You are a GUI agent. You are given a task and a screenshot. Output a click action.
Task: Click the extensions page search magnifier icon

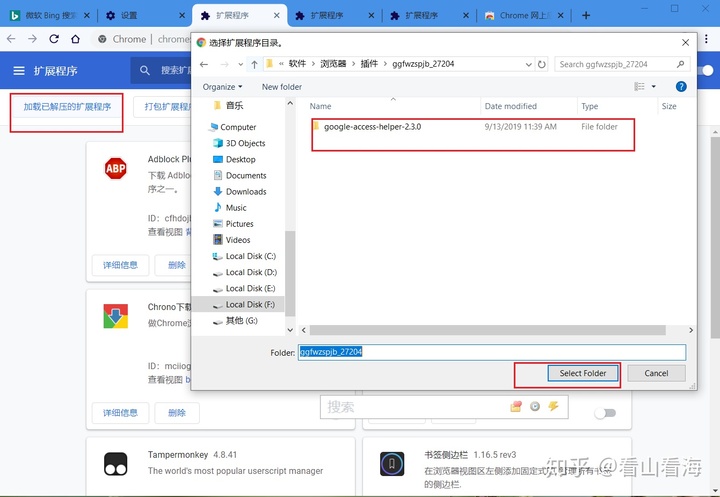click(x=145, y=71)
